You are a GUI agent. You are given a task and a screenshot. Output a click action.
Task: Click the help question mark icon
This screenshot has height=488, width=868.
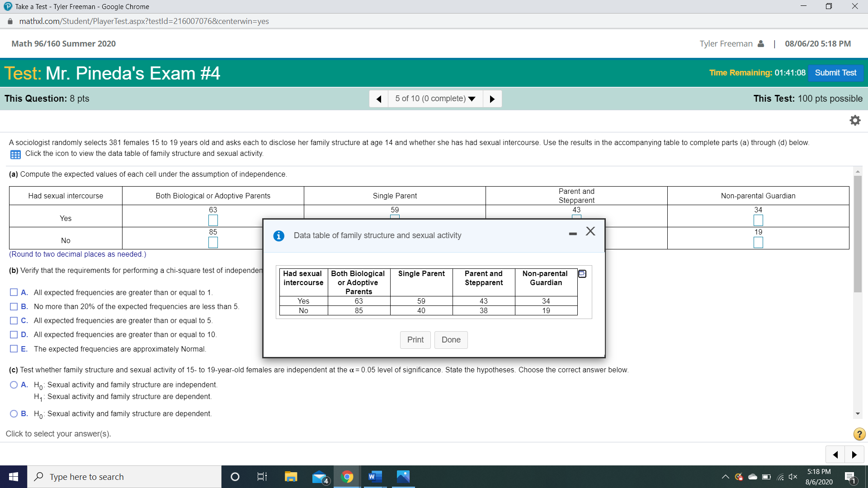(859, 434)
